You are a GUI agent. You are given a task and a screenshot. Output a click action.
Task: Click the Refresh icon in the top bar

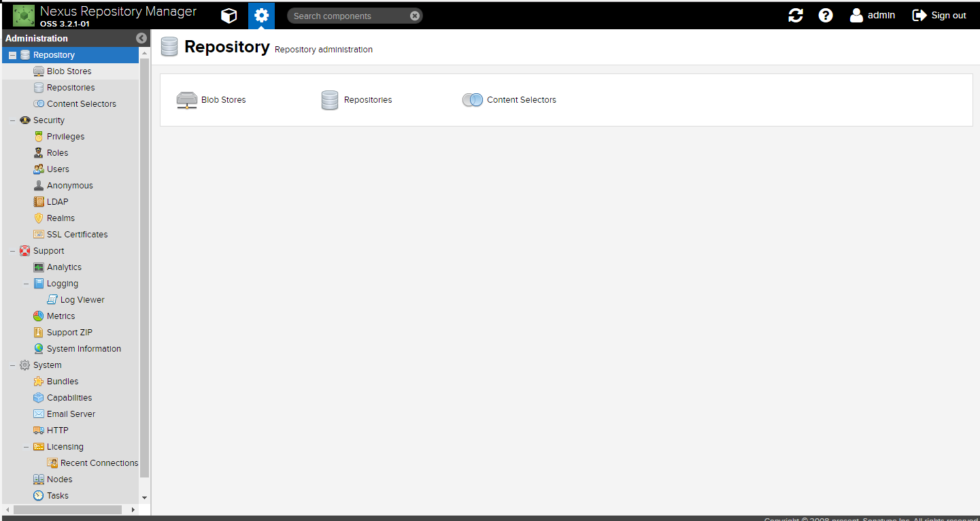796,15
